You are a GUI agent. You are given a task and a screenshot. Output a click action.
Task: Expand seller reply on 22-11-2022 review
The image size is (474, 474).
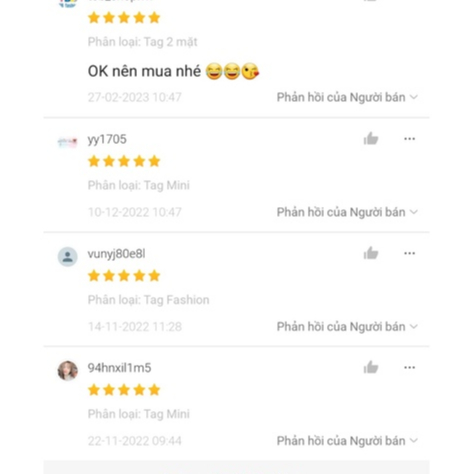[x=347, y=441]
